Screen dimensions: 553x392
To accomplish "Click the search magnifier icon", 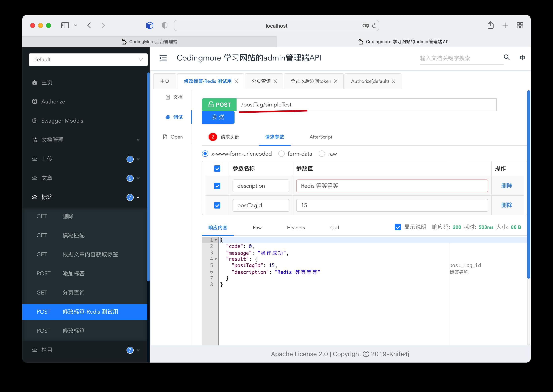I will 506,58.
